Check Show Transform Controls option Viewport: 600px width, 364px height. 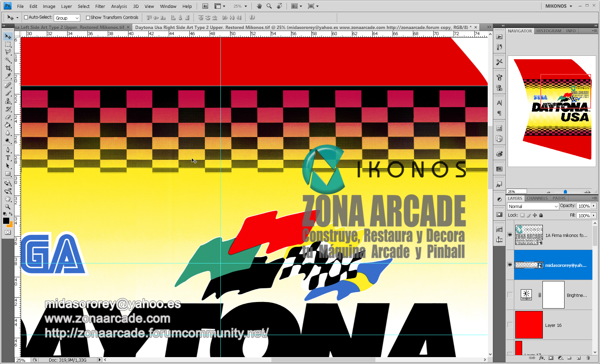(x=88, y=18)
